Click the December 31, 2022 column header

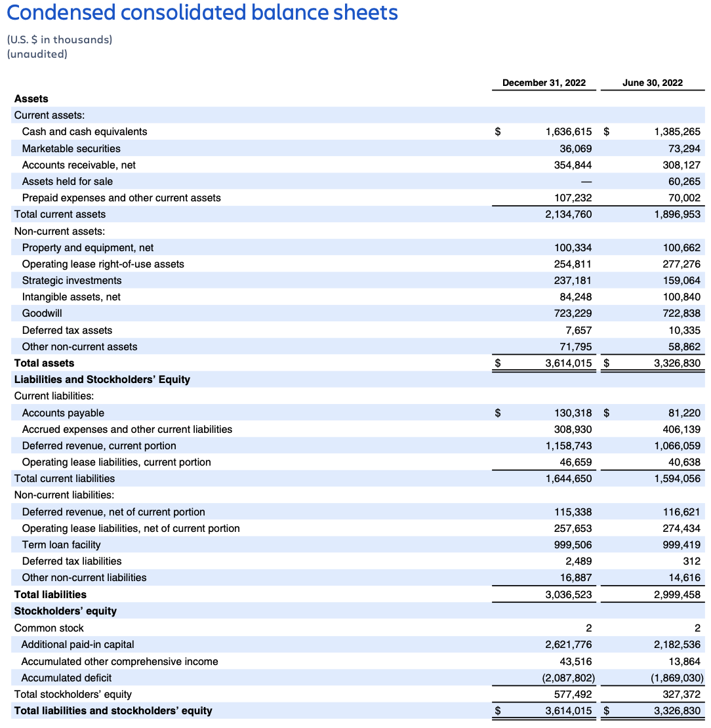pos(544,83)
